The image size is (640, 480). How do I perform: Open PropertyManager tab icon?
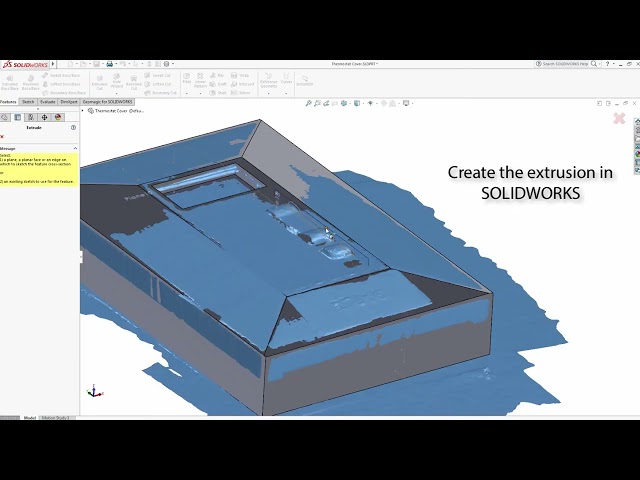pyautogui.click(x=18, y=118)
